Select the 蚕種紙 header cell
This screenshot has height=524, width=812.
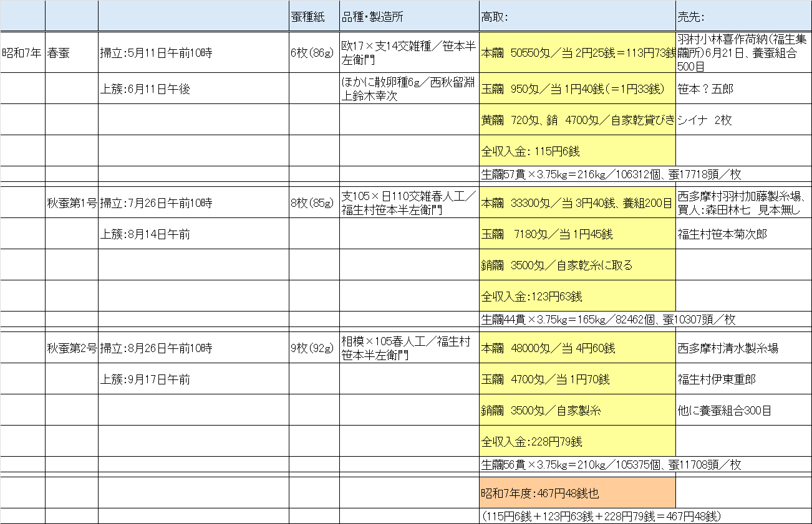pos(314,16)
